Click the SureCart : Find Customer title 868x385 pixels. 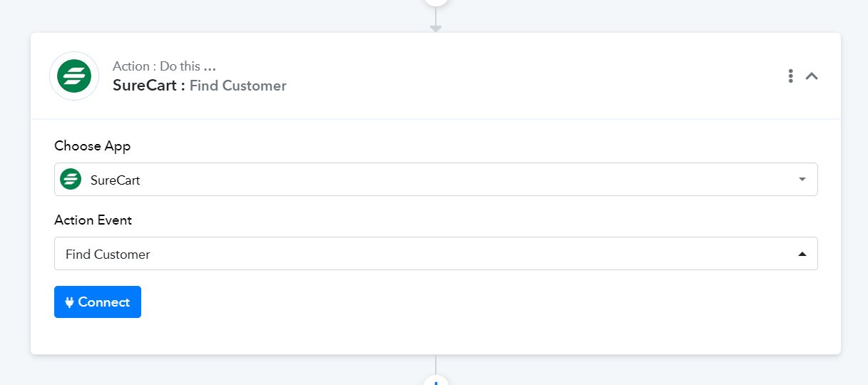pos(200,86)
